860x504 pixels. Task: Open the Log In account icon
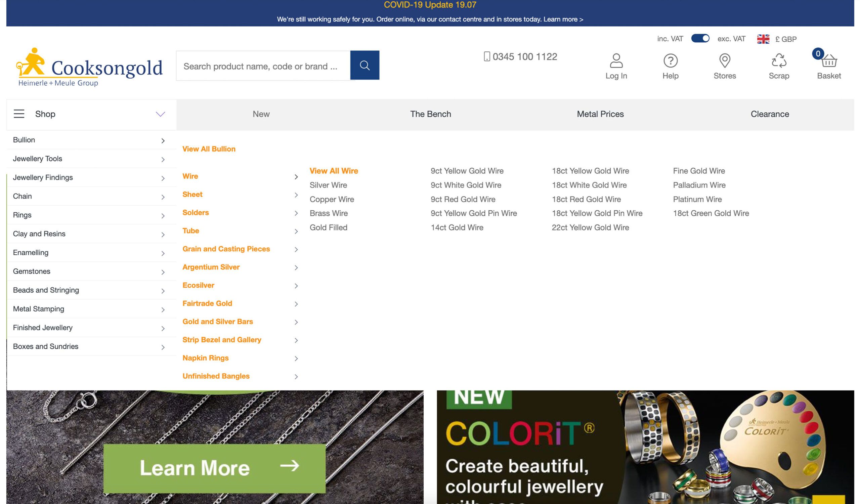(x=616, y=61)
